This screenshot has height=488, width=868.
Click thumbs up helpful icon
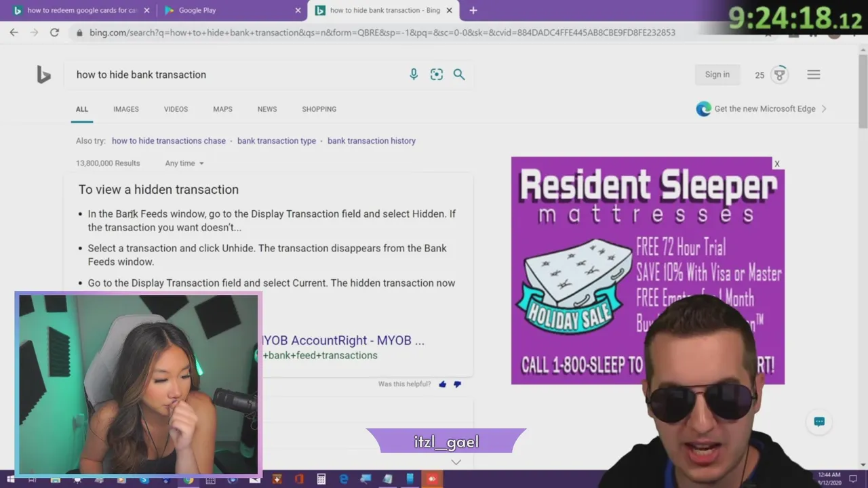pyautogui.click(x=443, y=384)
